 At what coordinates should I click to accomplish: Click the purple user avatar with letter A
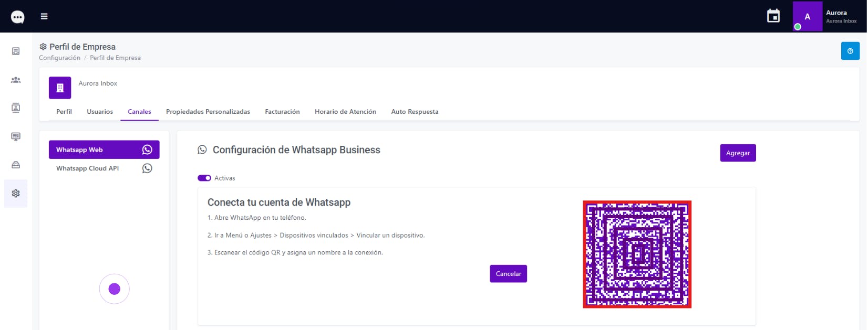pos(807,16)
